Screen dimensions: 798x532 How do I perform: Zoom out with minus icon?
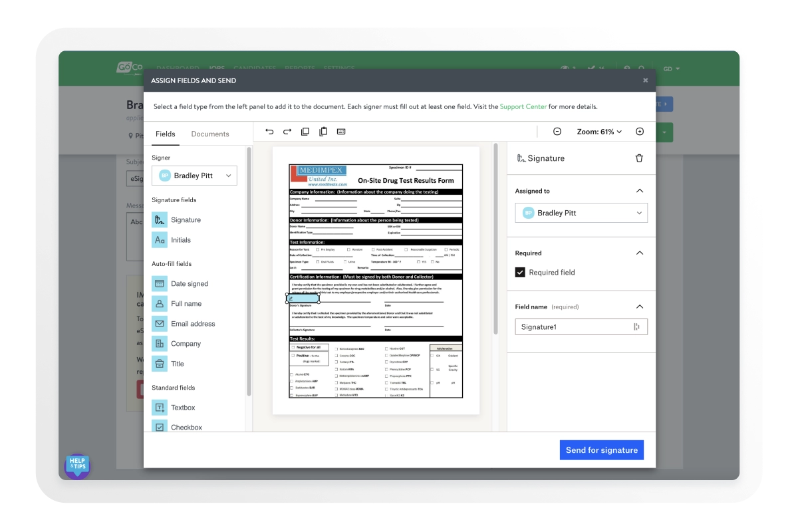(x=557, y=132)
